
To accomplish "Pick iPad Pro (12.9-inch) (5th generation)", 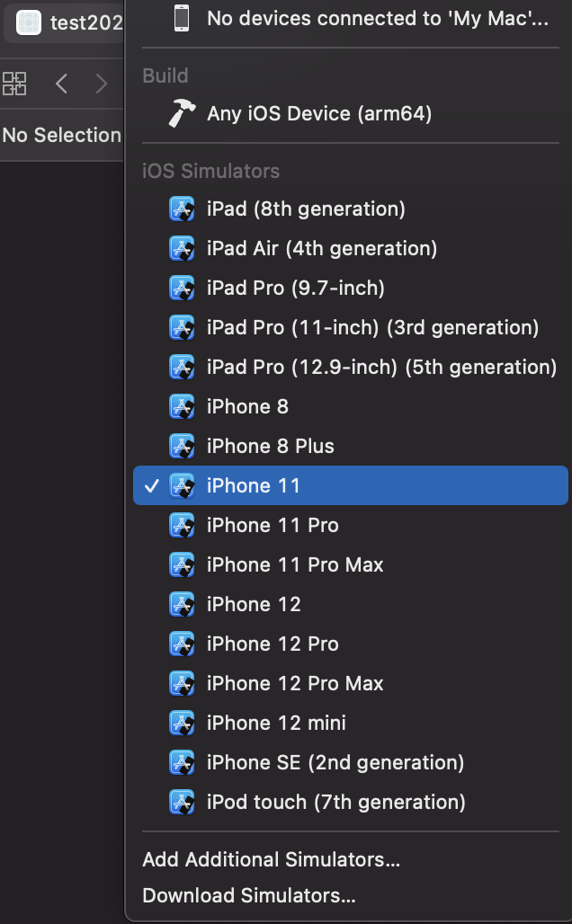I will 381,367.
